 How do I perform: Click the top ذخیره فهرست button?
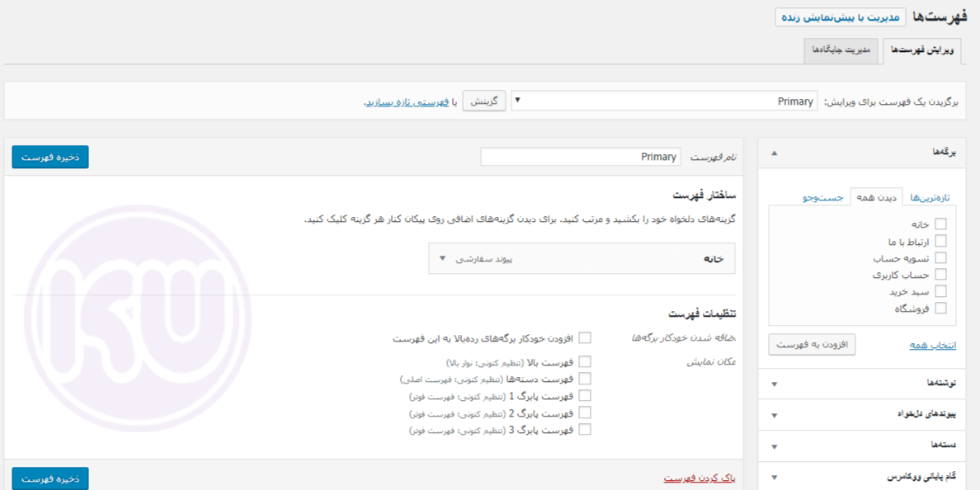(x=50, y=157)
